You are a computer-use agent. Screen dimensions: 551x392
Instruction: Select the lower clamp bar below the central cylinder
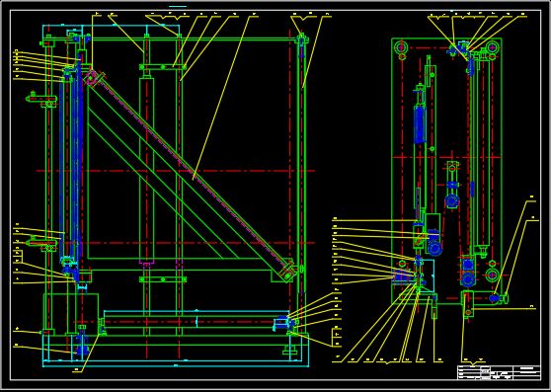tap(163, 279)
